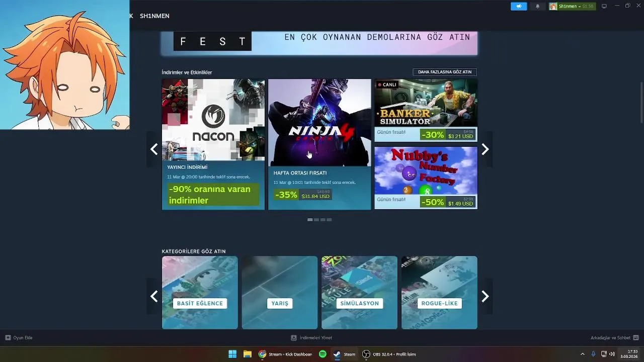Open the 'Yarış' category
This screenshot has height=362, width=644.
(280, 293)
